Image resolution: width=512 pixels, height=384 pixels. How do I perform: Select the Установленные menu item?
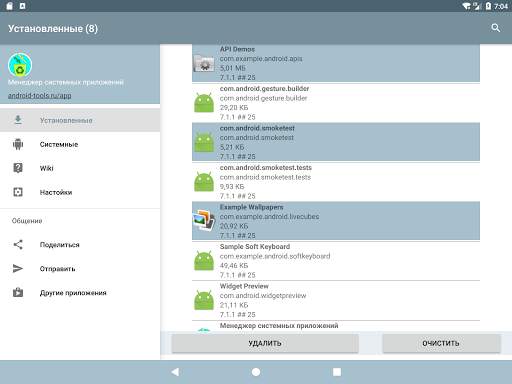click(80, 120)
